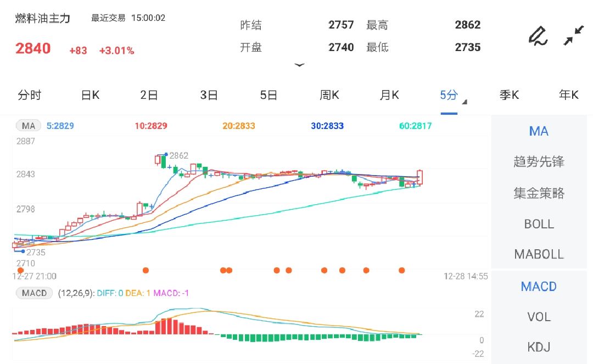Click the DEA: 1 readout

pyautogui.click(x=138, y=293)
